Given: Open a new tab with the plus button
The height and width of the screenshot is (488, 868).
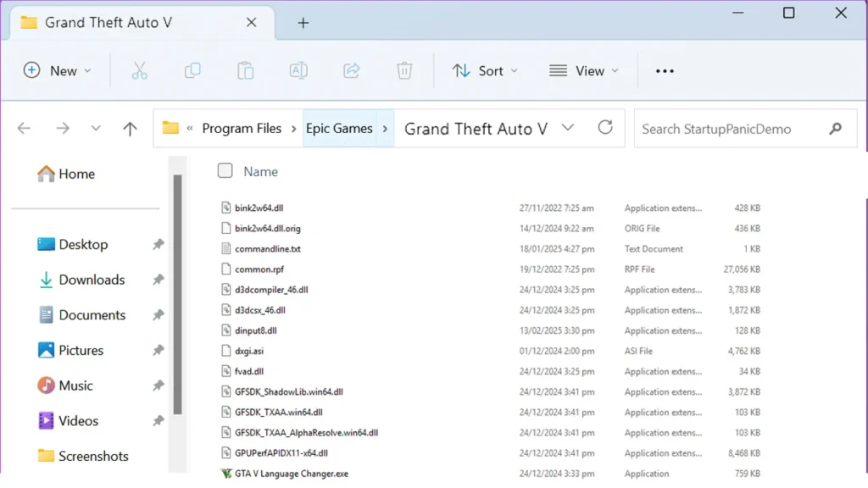Looking at the screenshot, I should 303,23.
